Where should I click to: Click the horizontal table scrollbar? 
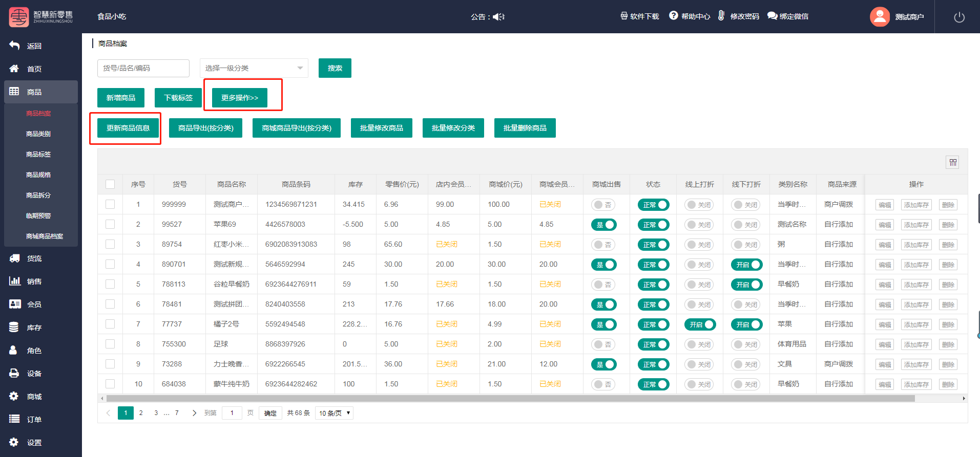coord(510,398)
